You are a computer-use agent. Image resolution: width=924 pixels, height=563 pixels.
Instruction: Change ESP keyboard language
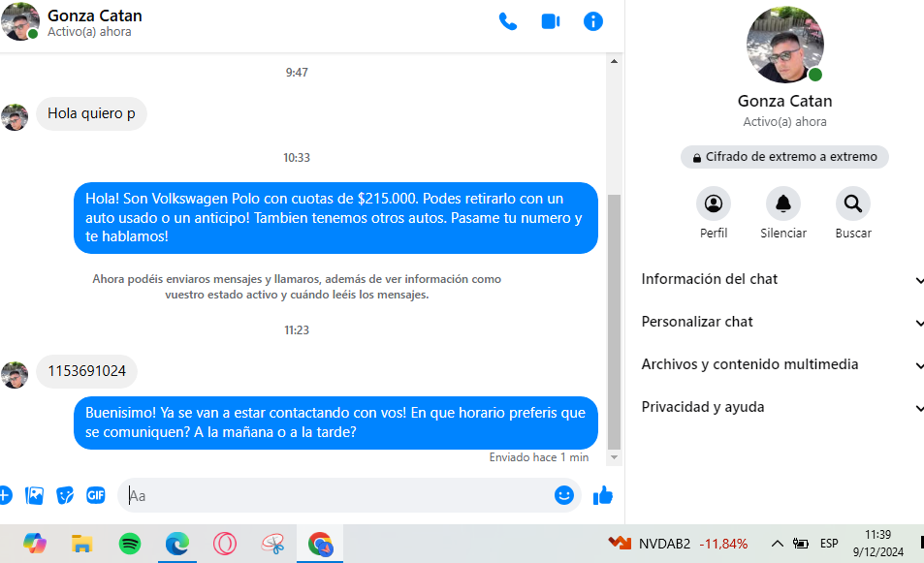829,543
